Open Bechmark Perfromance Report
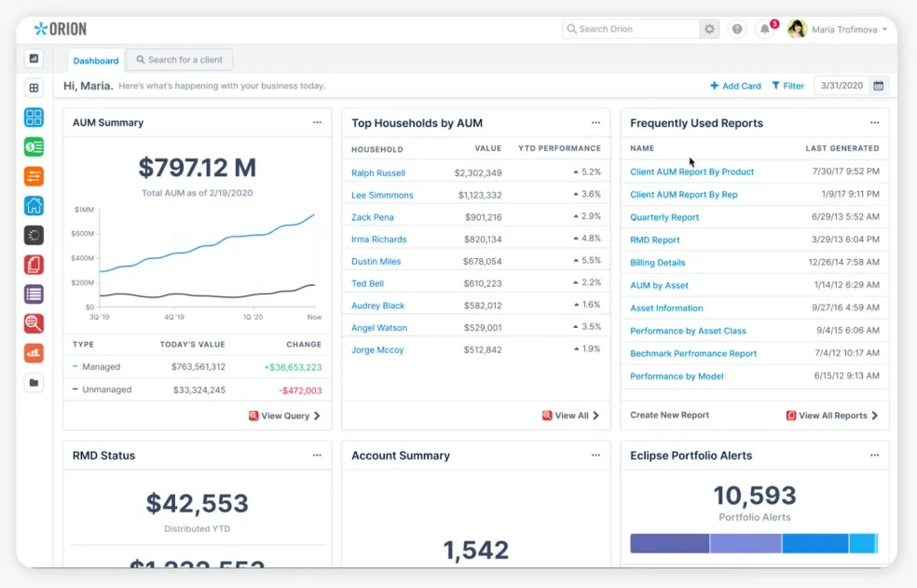 [693, 353]
